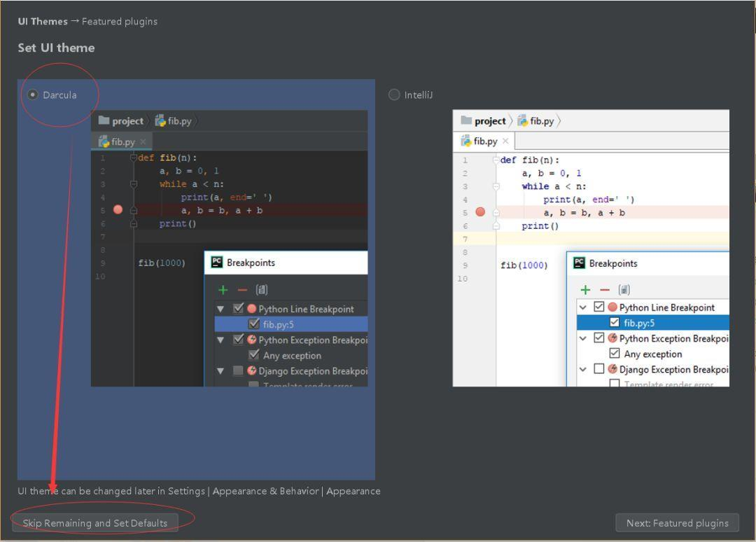
Task: Toggle the fib.py:5 checkbox in IntelliJ preview
Action: pos(615,322)
